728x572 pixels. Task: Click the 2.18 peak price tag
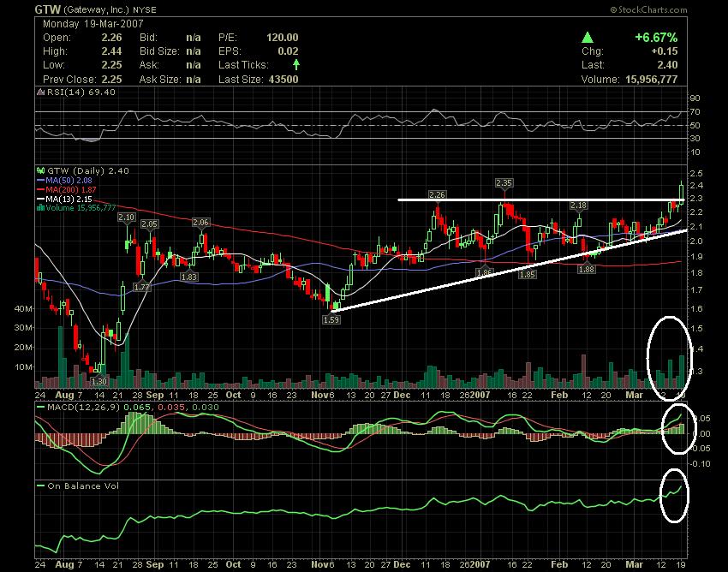(x=578, y=206)
